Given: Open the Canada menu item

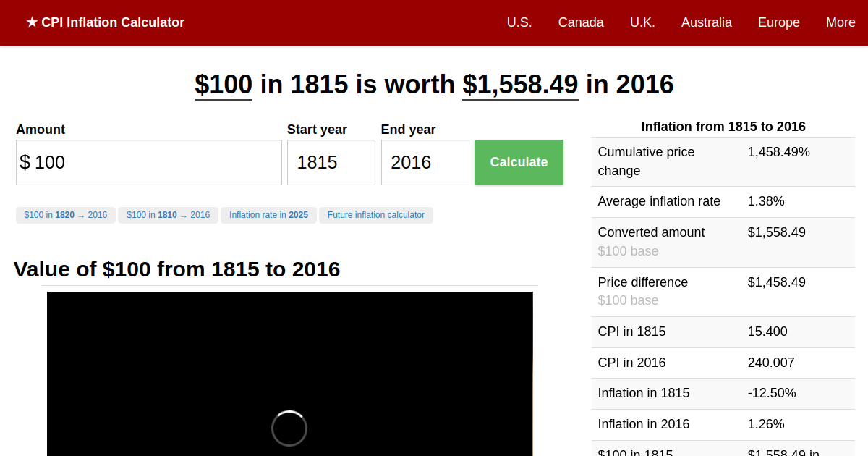Looking at the screenshot, I should click(x=581, y=22).
